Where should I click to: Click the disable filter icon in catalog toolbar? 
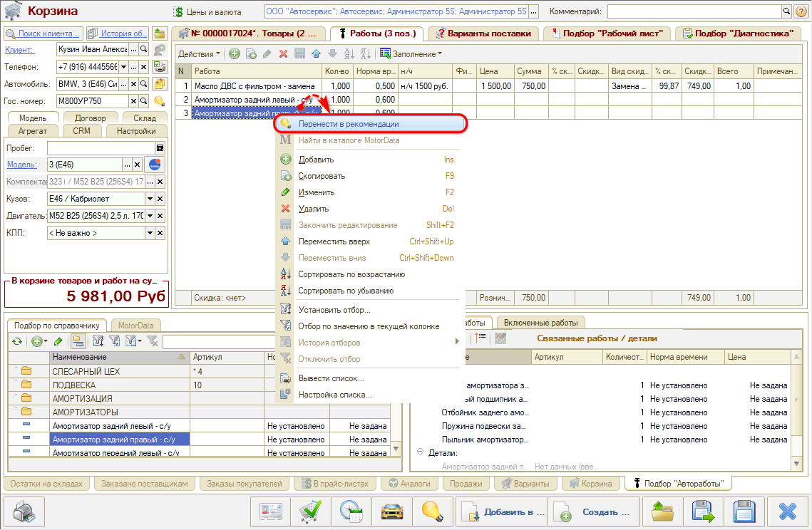(x=153, y=341)
